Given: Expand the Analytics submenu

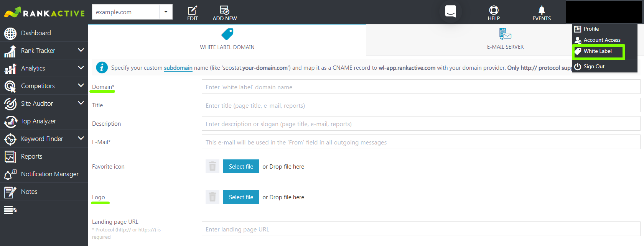Looking at the screenshot, I should point(81,68).
